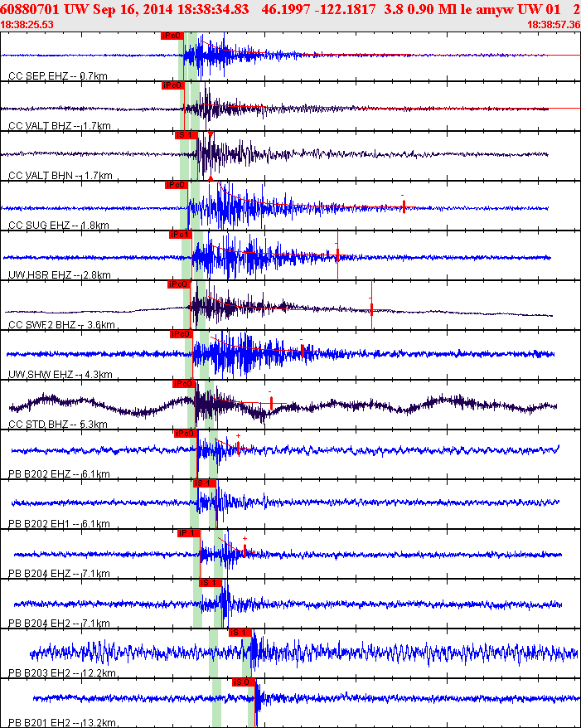Select the iS 1 pick flag on PB B204 EH2
This screenshot has width=581, height=728.
(211, 582)
